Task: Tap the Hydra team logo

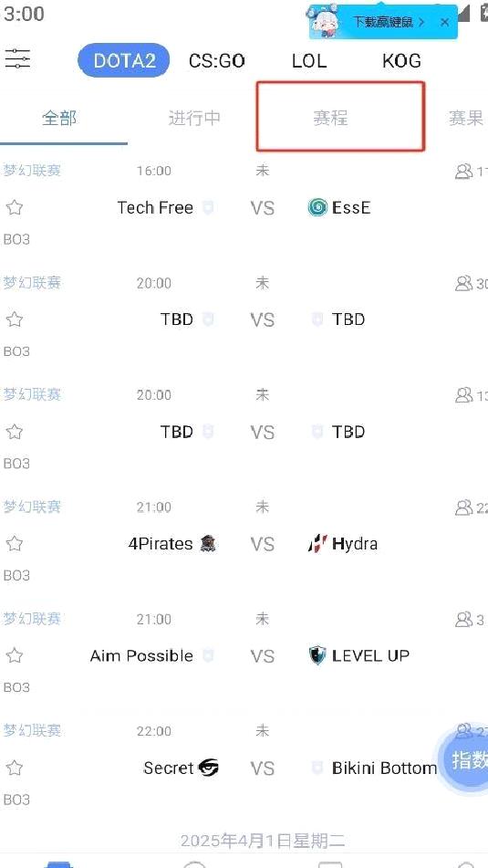Action: click(x=317, y=544)
